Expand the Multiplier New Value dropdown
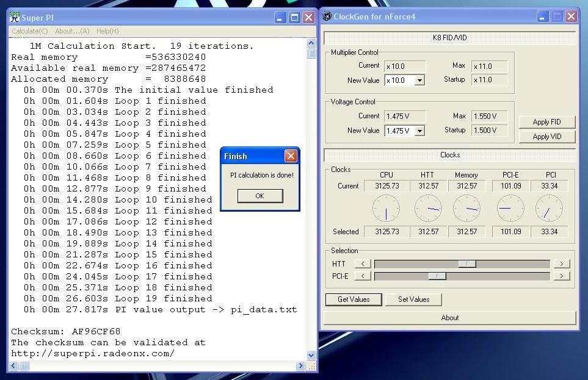The height and width of the screenshot is (380, 588). [x=420, y=80]
